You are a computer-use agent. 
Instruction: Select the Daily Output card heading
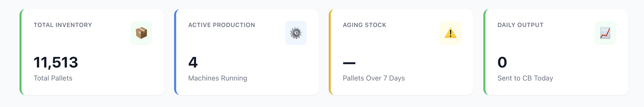click(520, 25)
